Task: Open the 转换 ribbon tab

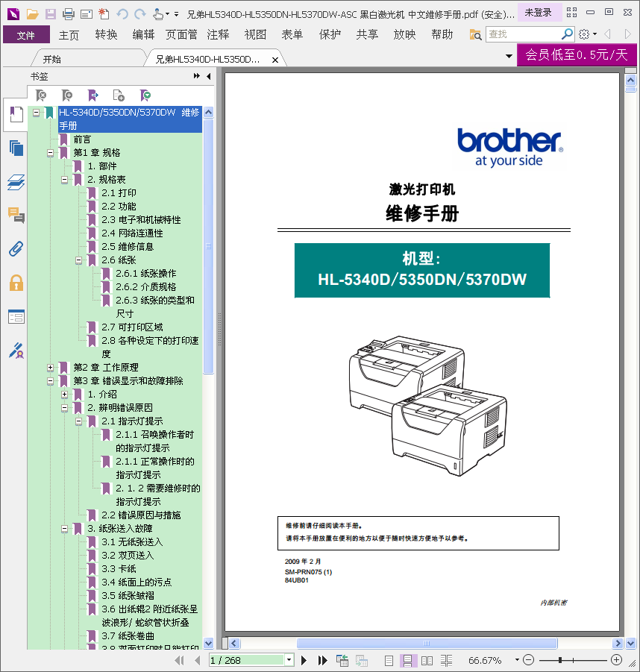Action: [x=106, y=35]
